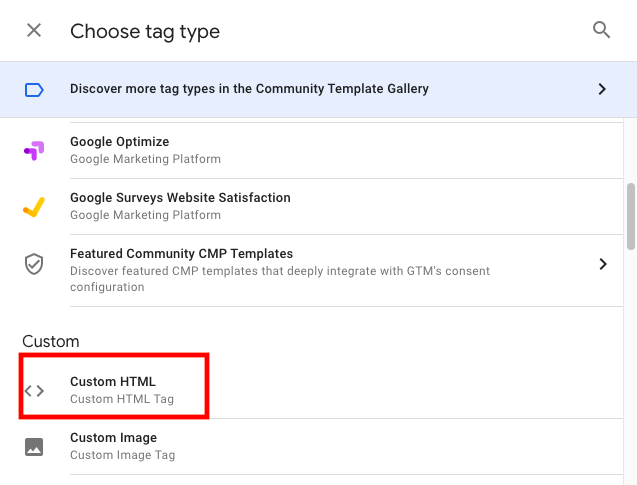
Task: Open the tag type search
Action: 601,30
